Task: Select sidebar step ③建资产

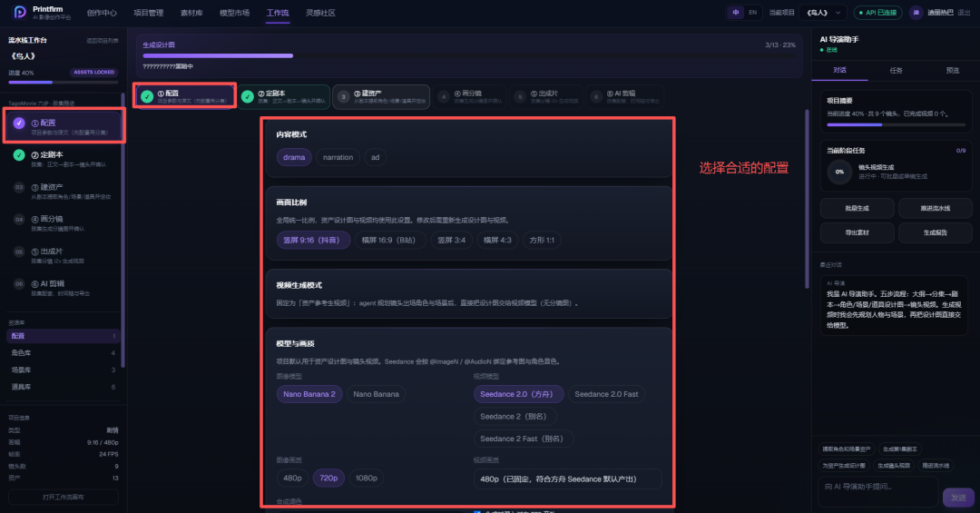Action: click(64, 191)
